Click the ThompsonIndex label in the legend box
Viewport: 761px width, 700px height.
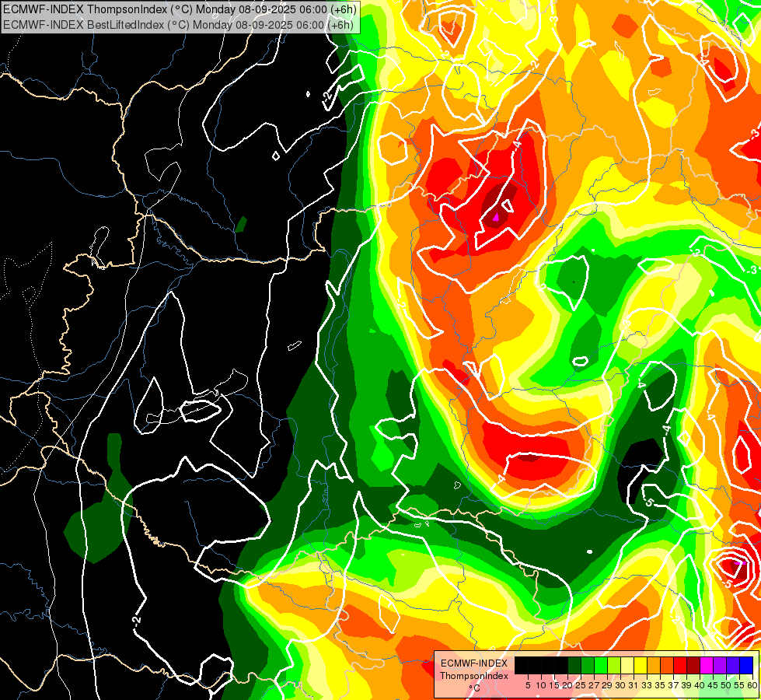point(474,676)
